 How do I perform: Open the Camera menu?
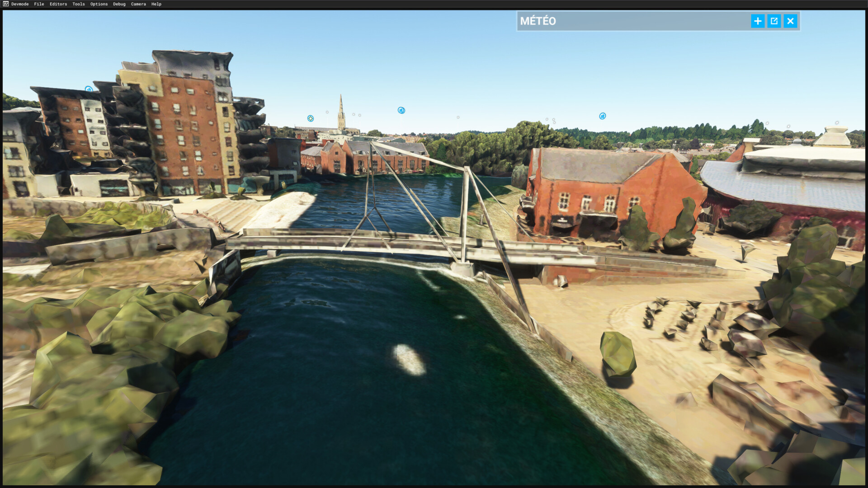pos(138,4)
